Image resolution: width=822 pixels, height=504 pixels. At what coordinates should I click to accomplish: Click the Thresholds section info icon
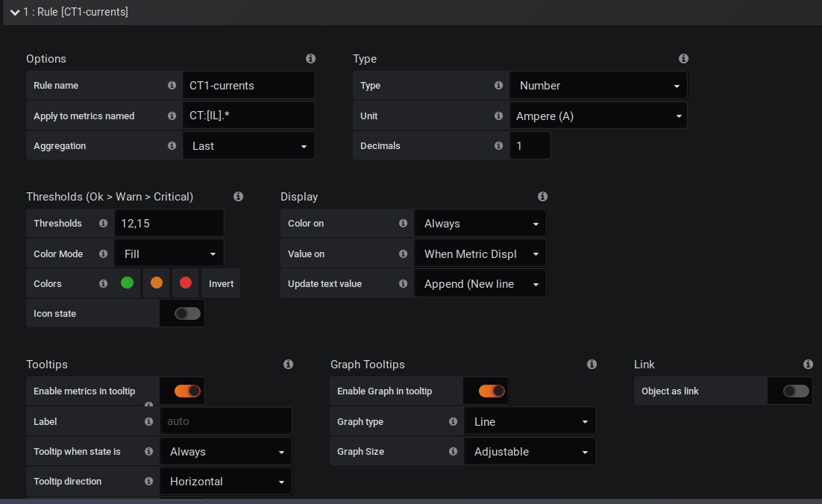point(238,196)
